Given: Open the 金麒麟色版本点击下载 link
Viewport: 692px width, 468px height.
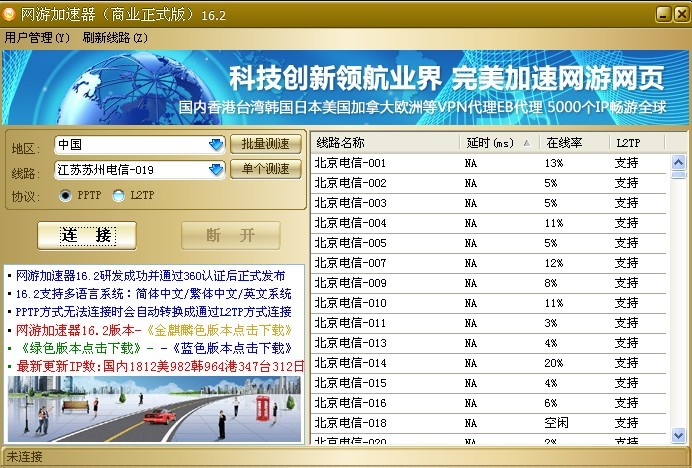Looking at the screenshot, I should pyautogui.click(x=218, y=330).
